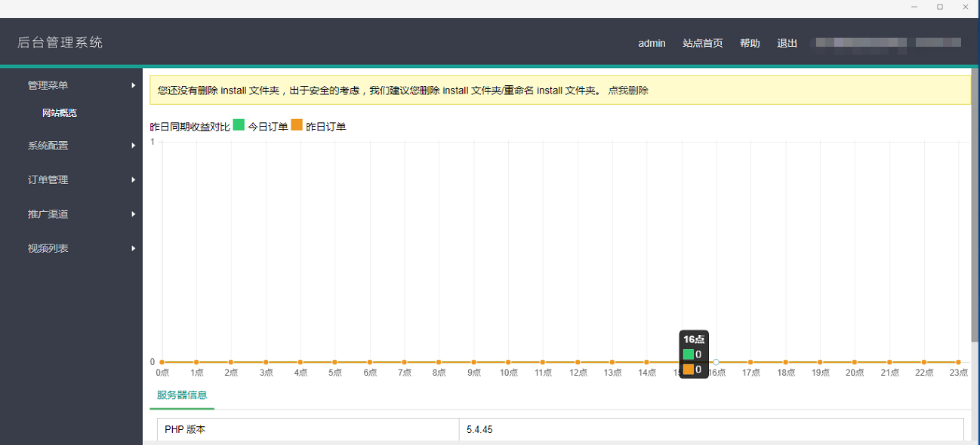Close the window
This screenshot has height=445, width=980.
(966, 7)
